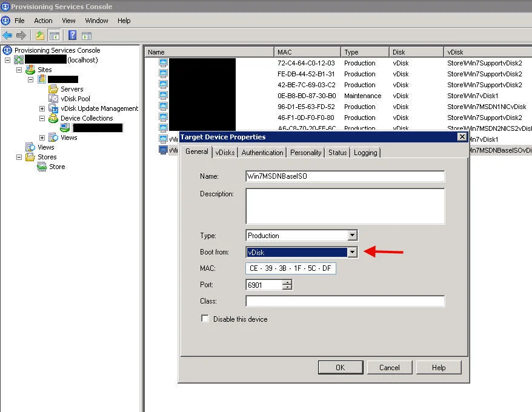Click the vDisk Update Management icon
The width and height of the screenshot is (532, 412).
pyautogui.click(x=53, y=108)
